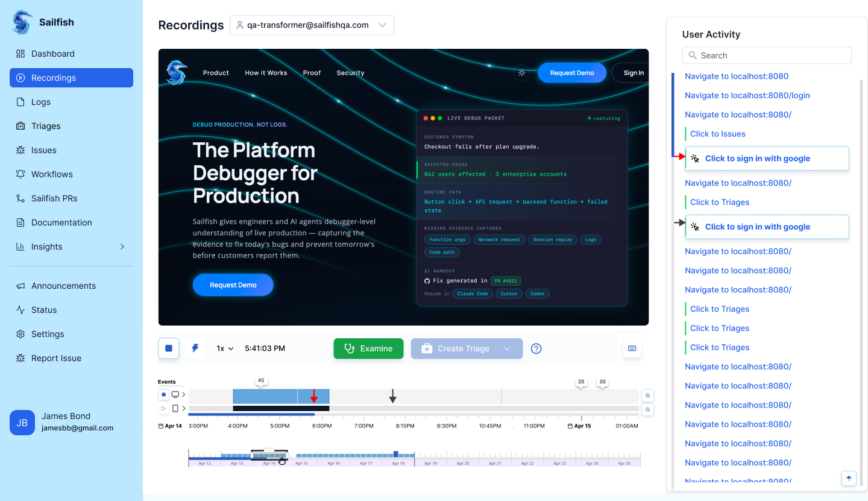Click the desktop monitor track icon

pos(175,395)
